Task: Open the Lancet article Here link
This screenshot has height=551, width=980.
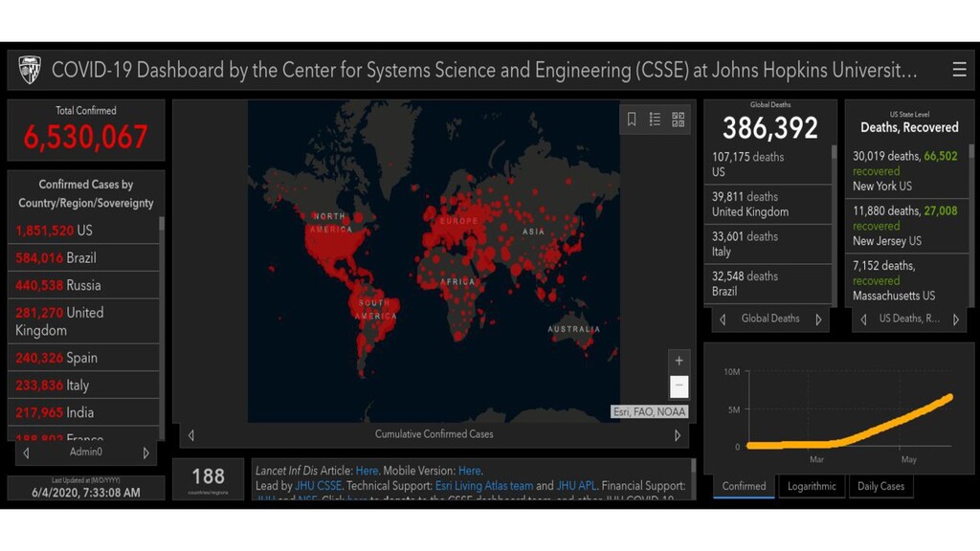Action: pos(367,471)
